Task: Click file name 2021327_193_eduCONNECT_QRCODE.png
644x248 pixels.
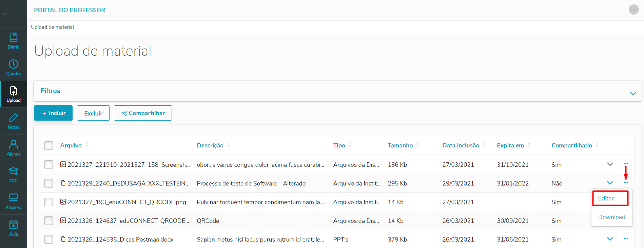Action: (x=127, y=202)
